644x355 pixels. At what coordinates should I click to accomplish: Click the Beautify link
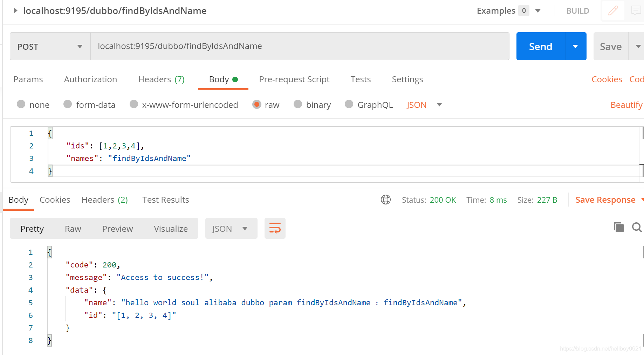click(626, 105)
